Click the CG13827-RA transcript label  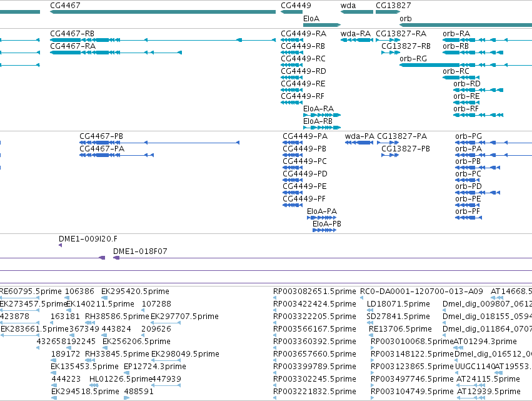(x=401, y=34)
